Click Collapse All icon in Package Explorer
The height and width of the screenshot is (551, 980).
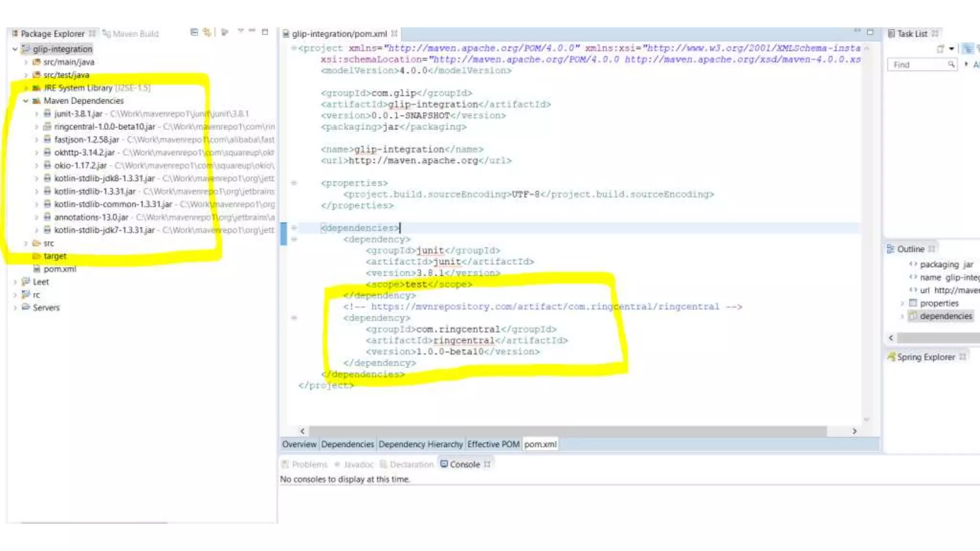pos(194,32)
